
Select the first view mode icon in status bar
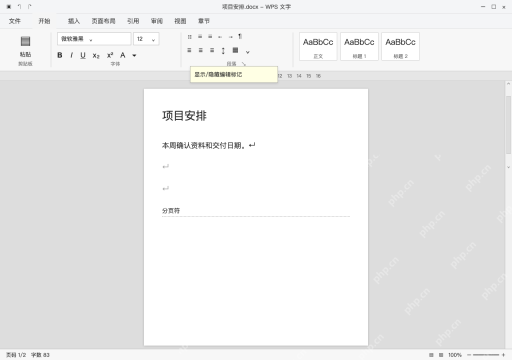tap(431, 355)
